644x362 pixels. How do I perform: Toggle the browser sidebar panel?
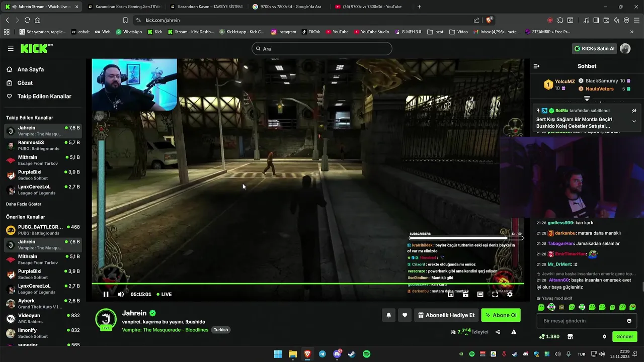click(x=596, y=20)
